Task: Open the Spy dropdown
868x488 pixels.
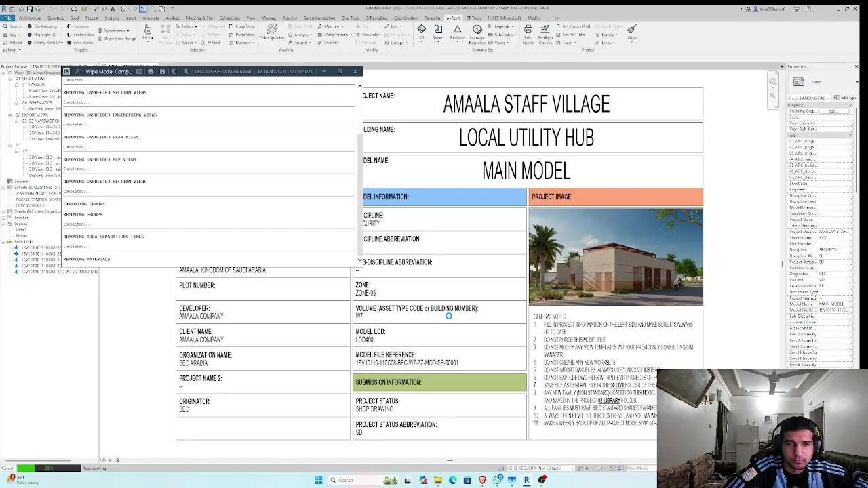Action: tap(12, 35)
